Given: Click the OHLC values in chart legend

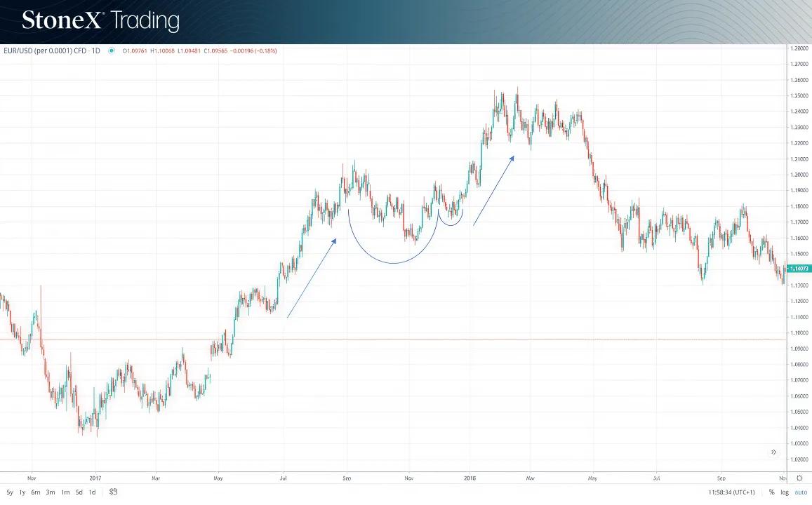Looking at the screenshot, I should tap(199, 50).
